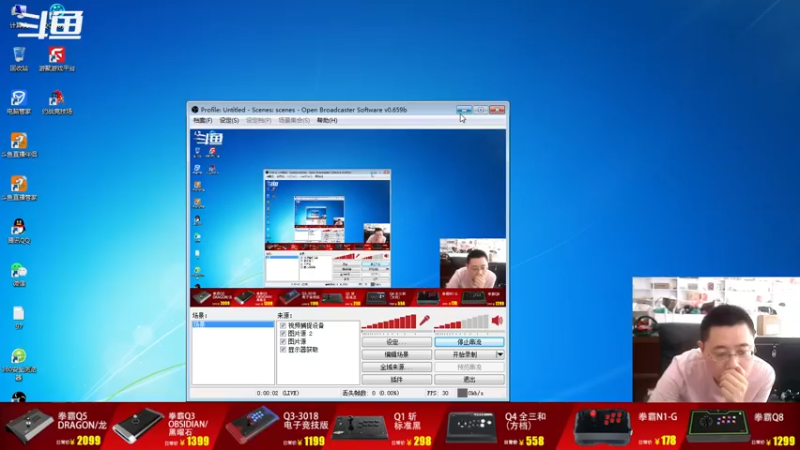
Task: Click the OBS stream preview area
Action: click(x=348, y=218)
